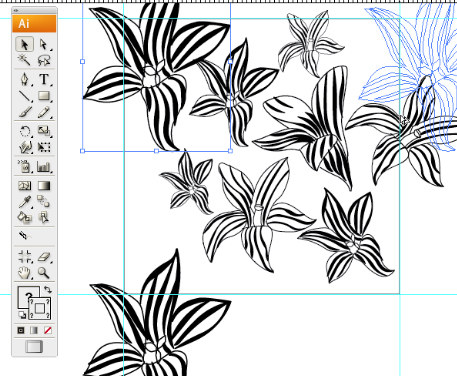Select the Gradient tool
The height and width of the screenshot is (376, 457).
(44, 185)
